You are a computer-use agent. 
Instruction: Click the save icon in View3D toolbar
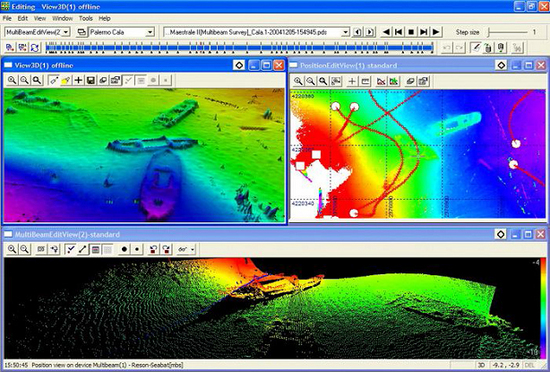(90, 80)
